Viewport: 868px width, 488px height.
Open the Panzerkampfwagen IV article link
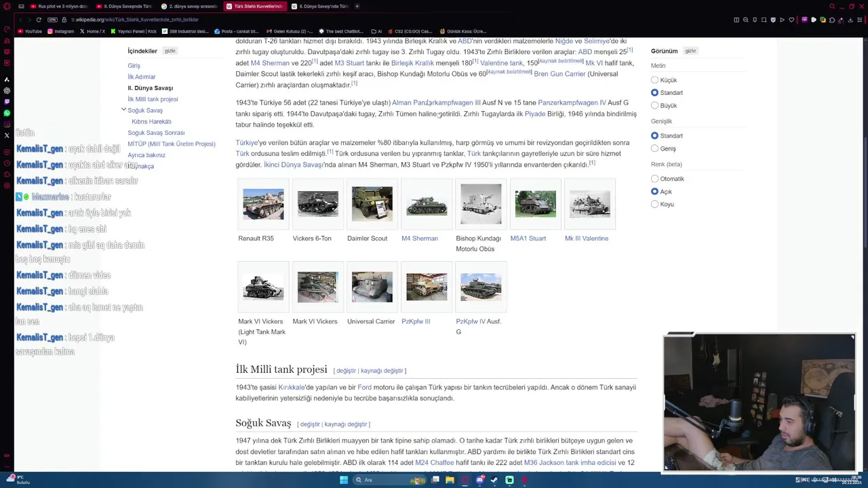coord(572,103)
